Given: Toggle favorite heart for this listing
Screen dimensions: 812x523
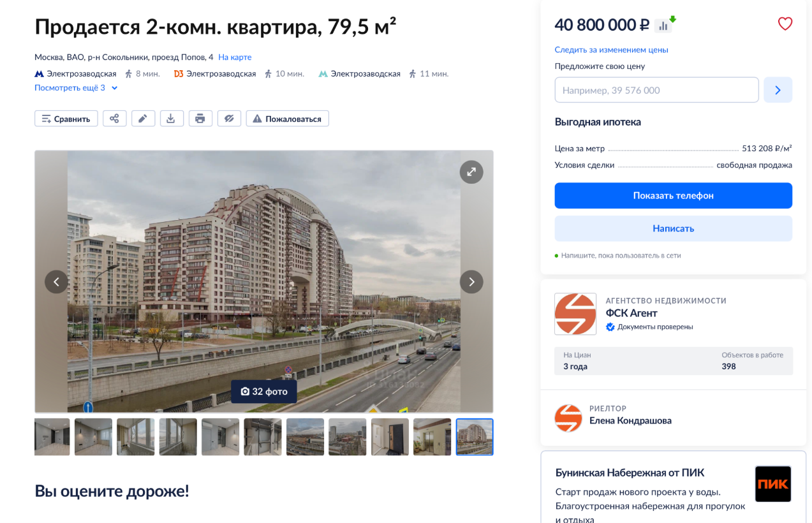Looking at the screenshot, I should pyautogui.click(x=785, y=24).
